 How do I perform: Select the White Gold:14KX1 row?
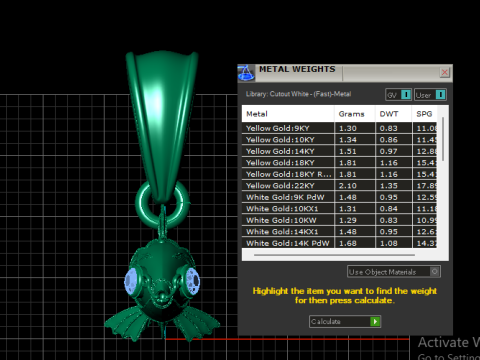(x=339, y=232)
